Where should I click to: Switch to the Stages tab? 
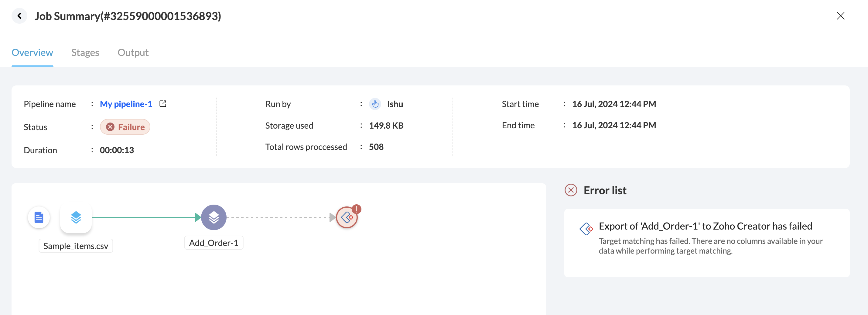(x=85, y=53)
